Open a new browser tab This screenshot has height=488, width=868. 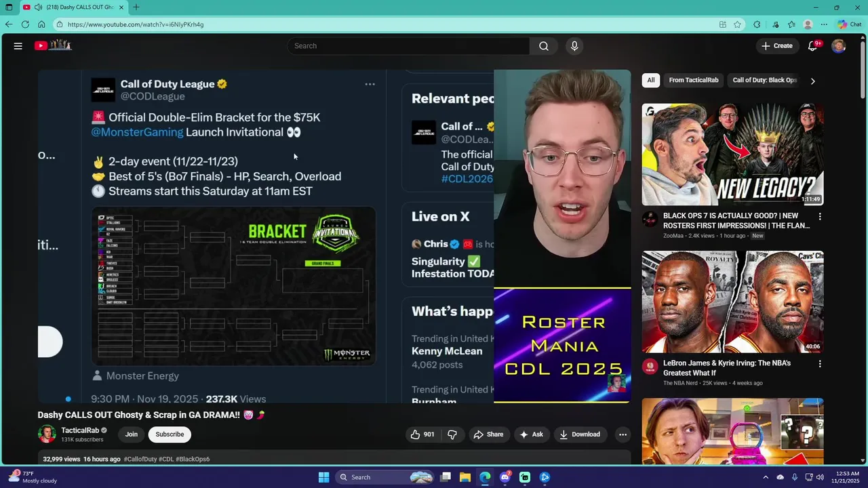click(x=136, y=7)
